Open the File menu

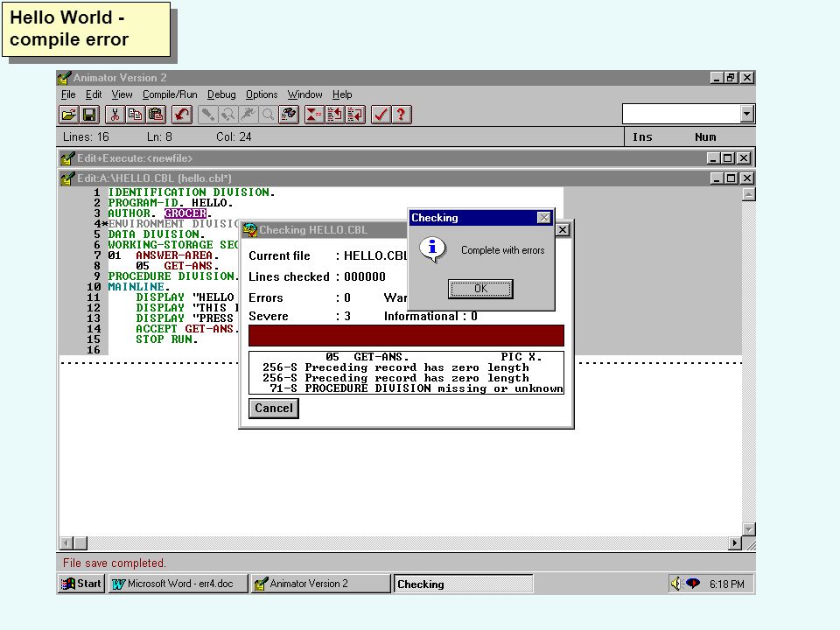[68, 94]
